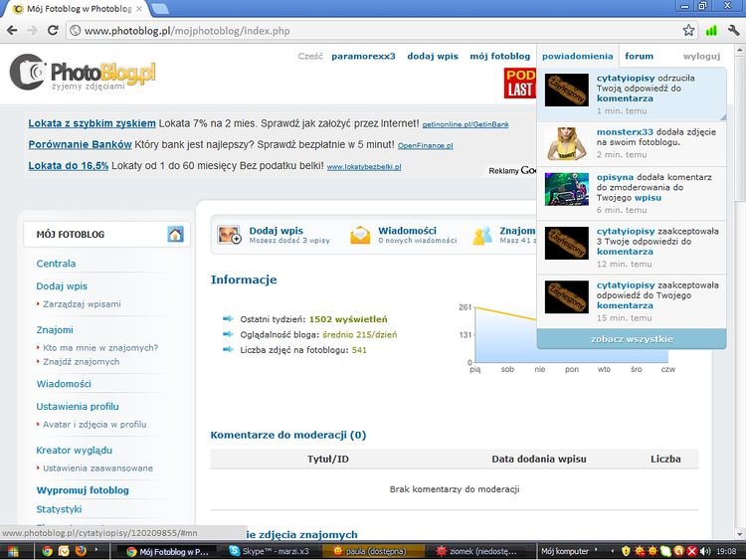This screenshot has width=746, height=560.
Task: Open cytatyiopisy avatar in 12 min notification
Action: [566, 243]
